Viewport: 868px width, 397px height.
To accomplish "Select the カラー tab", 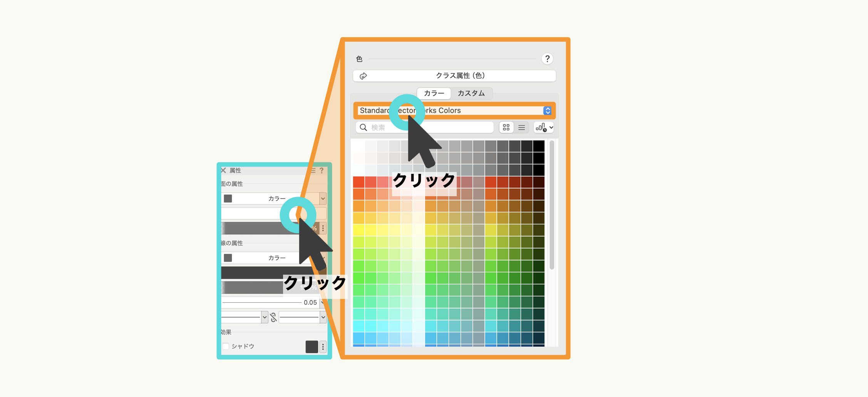I will 434,93.
